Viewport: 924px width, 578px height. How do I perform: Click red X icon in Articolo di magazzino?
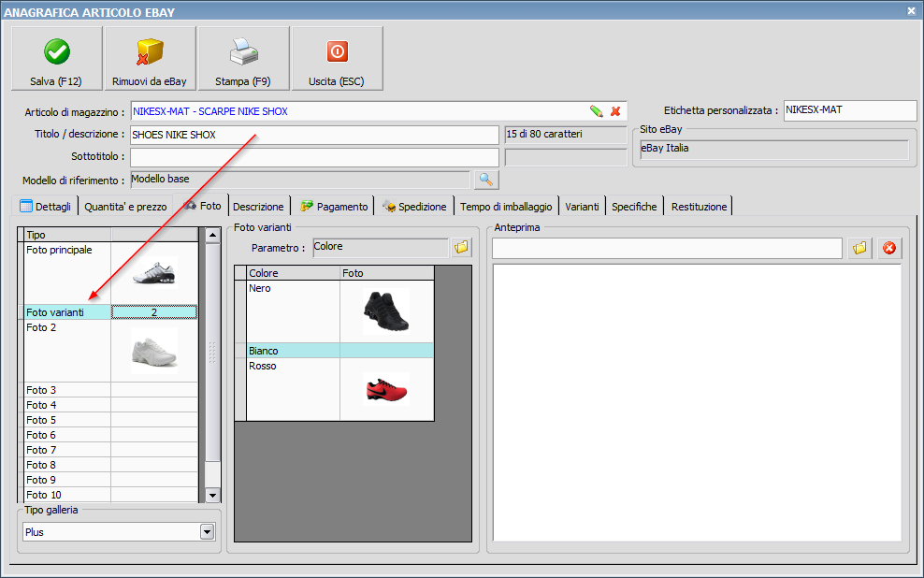coord(615,110)
